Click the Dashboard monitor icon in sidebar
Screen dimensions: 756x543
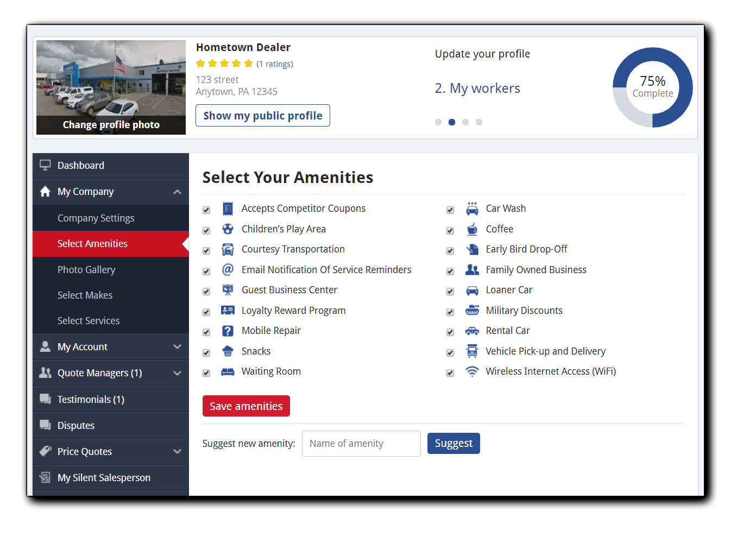pos(45,166)
